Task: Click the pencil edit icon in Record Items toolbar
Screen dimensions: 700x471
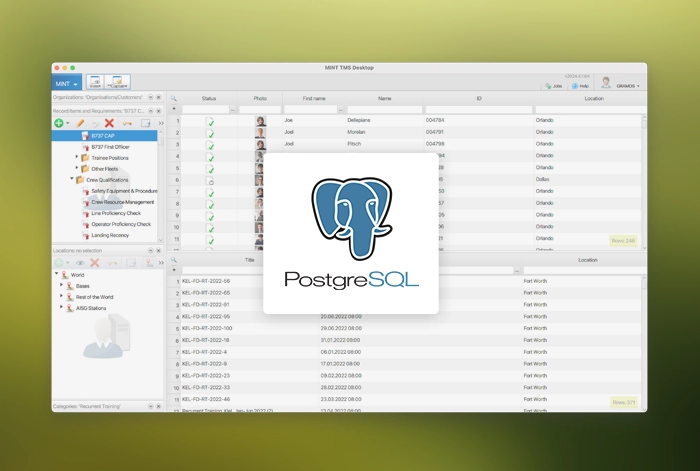Action: pos(80,123)
